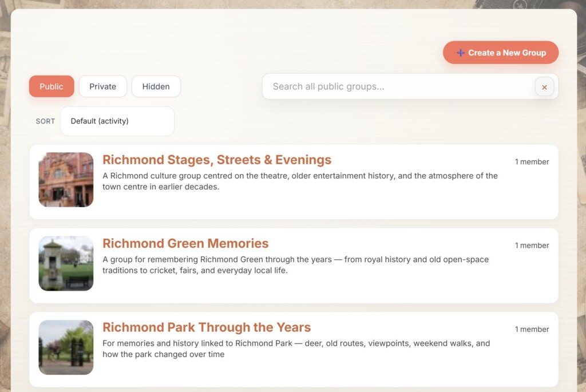586x392 pixels.
Task: Open the Richmond Park gate thumbnail
Action: point(66,347)
